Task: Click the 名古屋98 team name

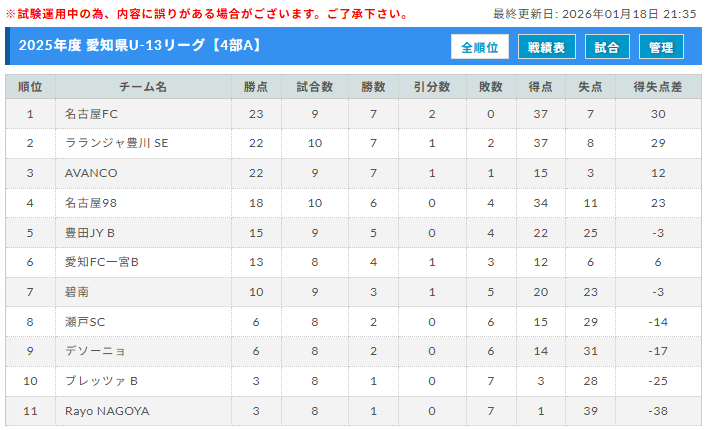Action: pos(91,203)
